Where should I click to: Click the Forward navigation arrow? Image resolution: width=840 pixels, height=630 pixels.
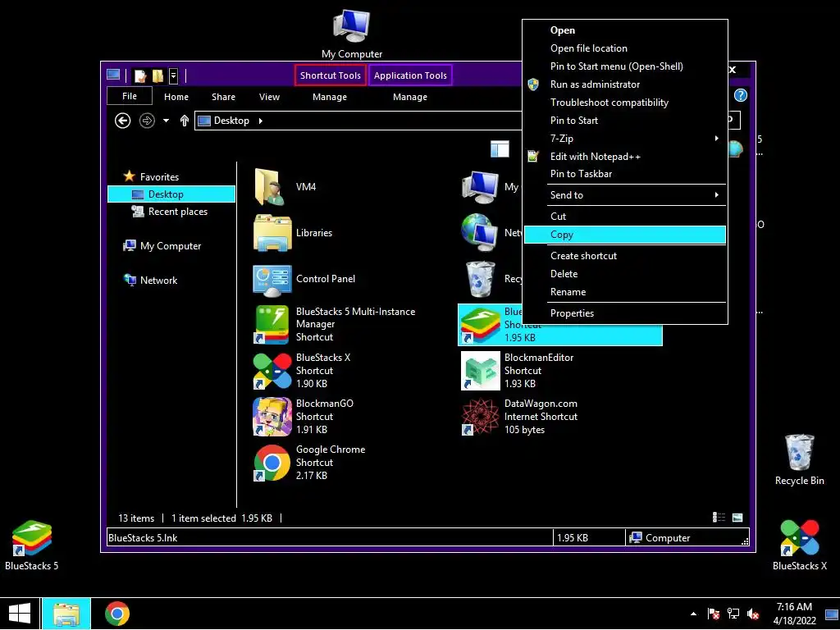click(x=147, y=121)
